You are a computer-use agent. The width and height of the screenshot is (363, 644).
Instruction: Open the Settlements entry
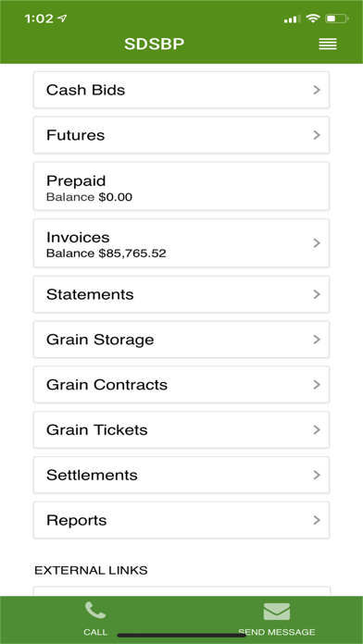(x=181, y=475)
